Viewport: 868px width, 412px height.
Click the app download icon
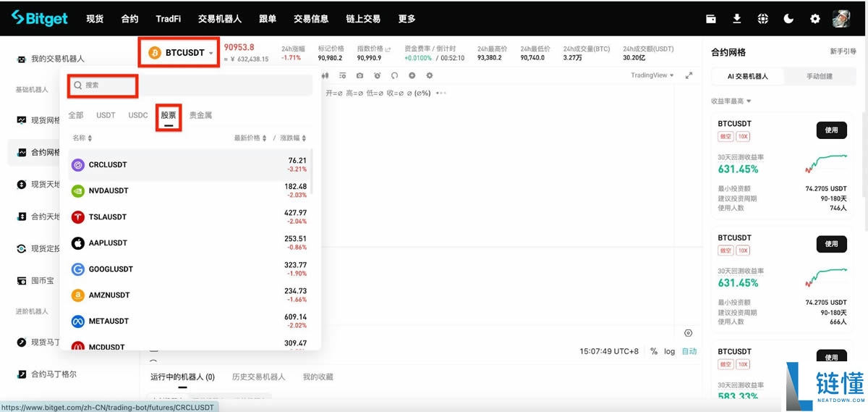[737, 19]
